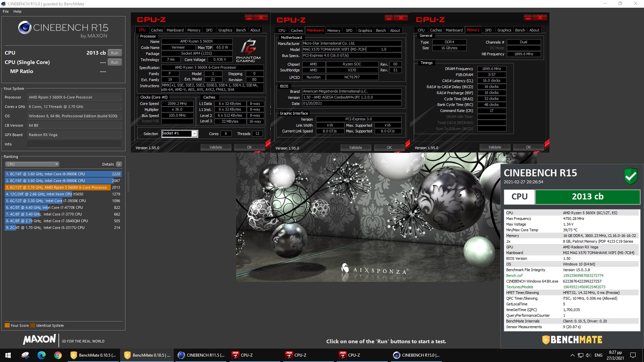Open Mainboard tab in first CPU-Z window
This screenshot has height=362, width=644.
pyautogui.click(x=175, y=30)
